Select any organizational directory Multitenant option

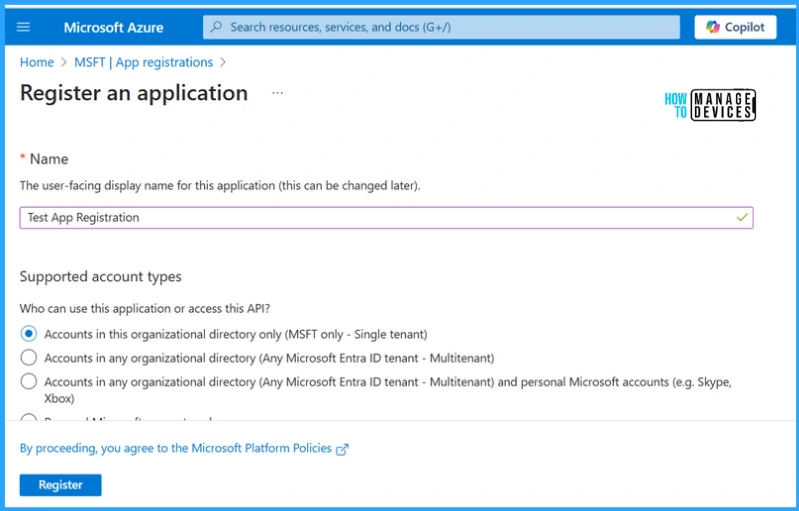pyautogui.click(x=29, y=358)
